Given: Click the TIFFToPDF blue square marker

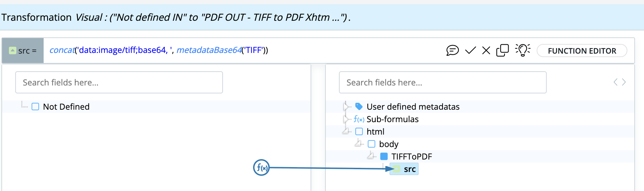Looking at the screenshot, I should (x=384, y=156).
